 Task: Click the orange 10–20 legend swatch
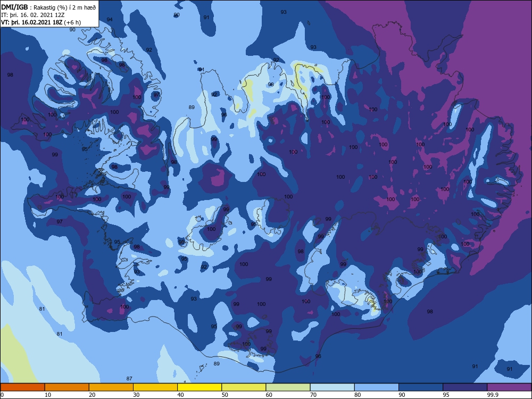pyautogui.click(x=67, y=387)
